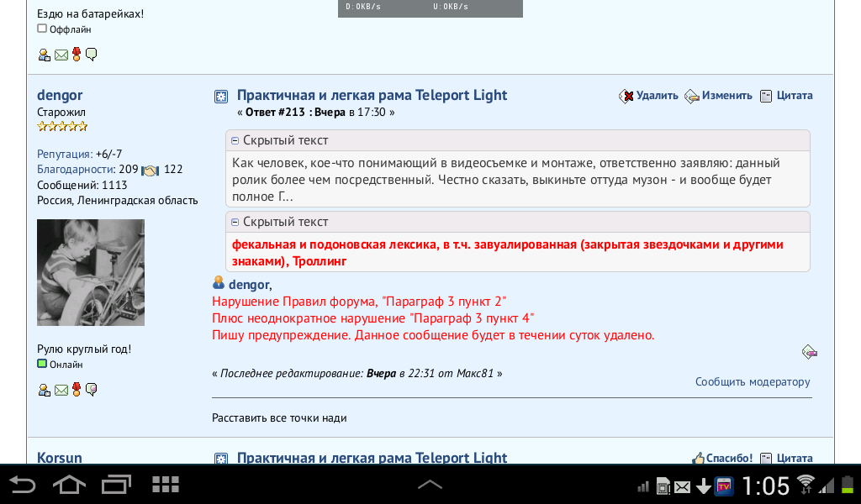Collapse the second Скрытый текст spoiler with red text
This screenshot has height=504, width=861.
(235, 223)
